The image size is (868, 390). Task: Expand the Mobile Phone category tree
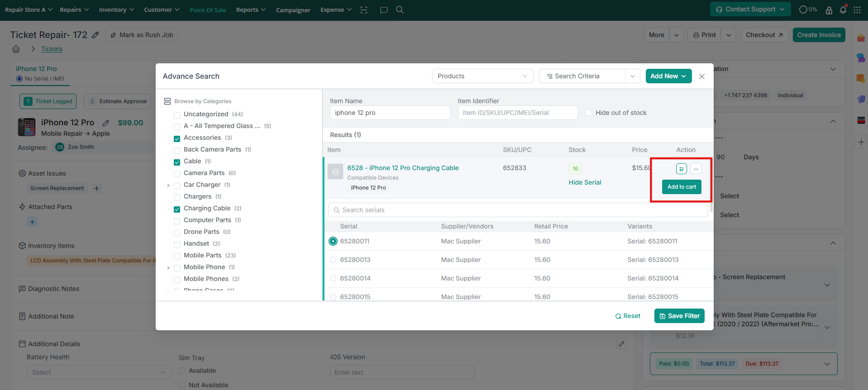coord(168,267)
